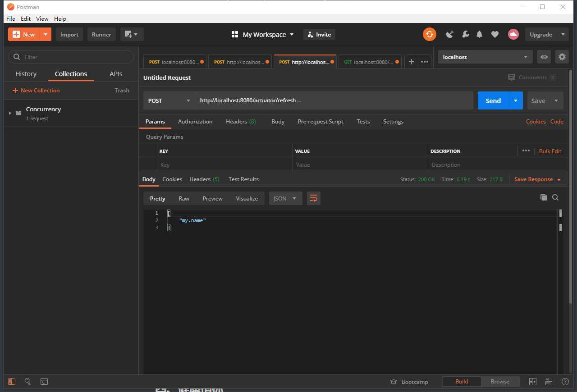Open Comments icon on the request
The width and height of the screenshot is (577, 392).
tap(512, 77)
